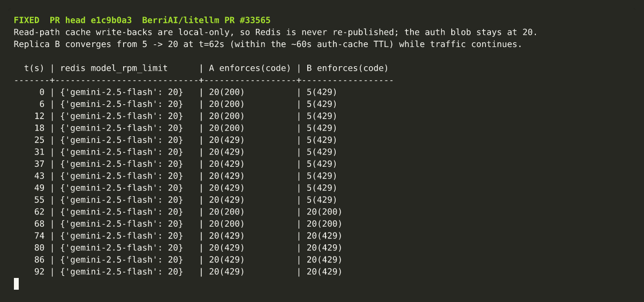Click the time value 43 in the table
The width and height of the screenshot is (644, 302).
coord(39,176)
